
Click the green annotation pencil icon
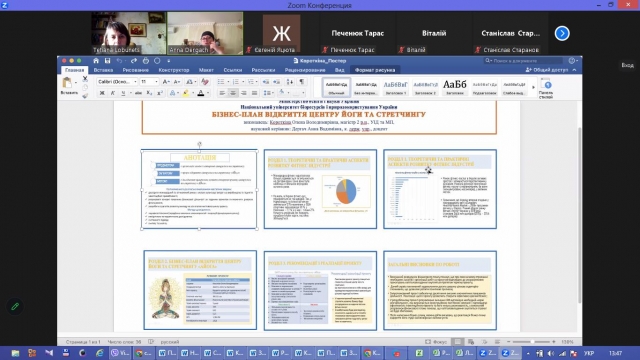point(15,306)
